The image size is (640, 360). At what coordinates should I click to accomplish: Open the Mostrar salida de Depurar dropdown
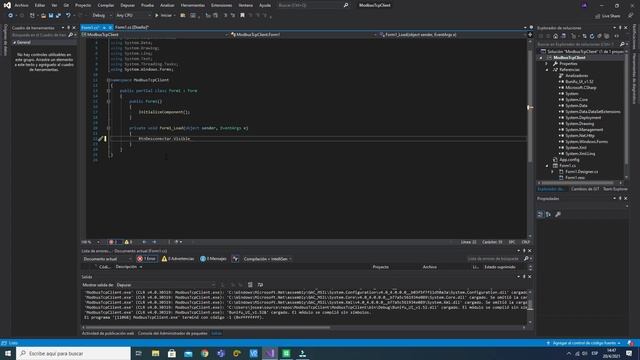(165, 285)
